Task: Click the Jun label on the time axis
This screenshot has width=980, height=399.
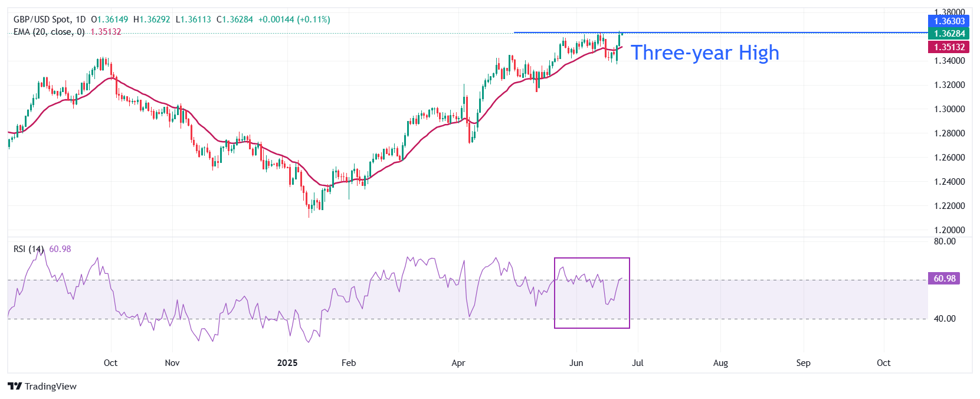Action: [x=576, y=362]
